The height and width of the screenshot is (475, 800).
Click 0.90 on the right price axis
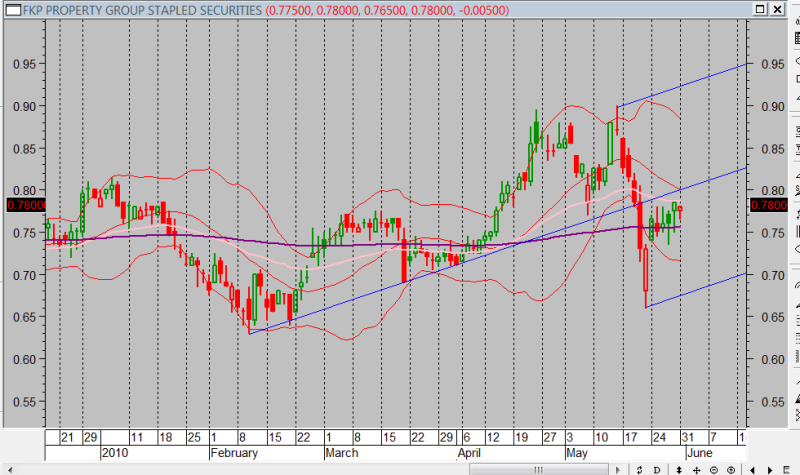click(x=773, y=107)
